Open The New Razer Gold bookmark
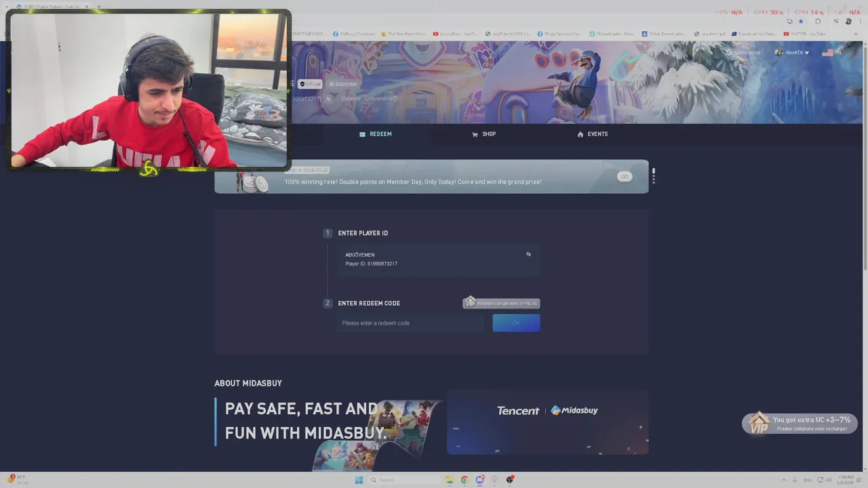 pos(403,33)
